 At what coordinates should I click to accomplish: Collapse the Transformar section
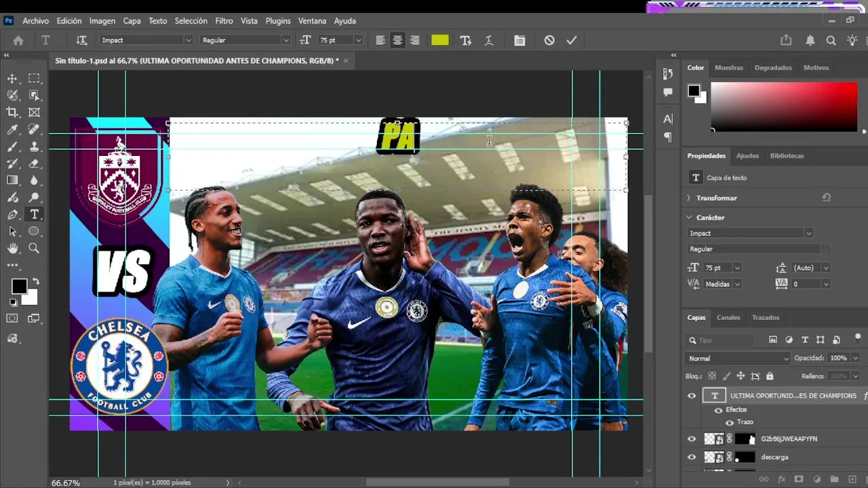(x=689, y=198)
